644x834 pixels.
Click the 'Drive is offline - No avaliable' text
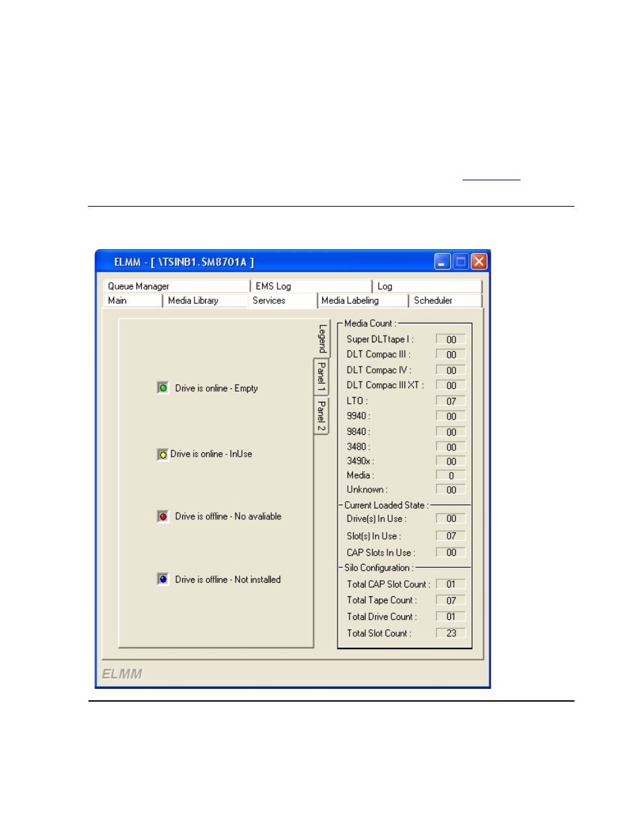click(228, 517)
